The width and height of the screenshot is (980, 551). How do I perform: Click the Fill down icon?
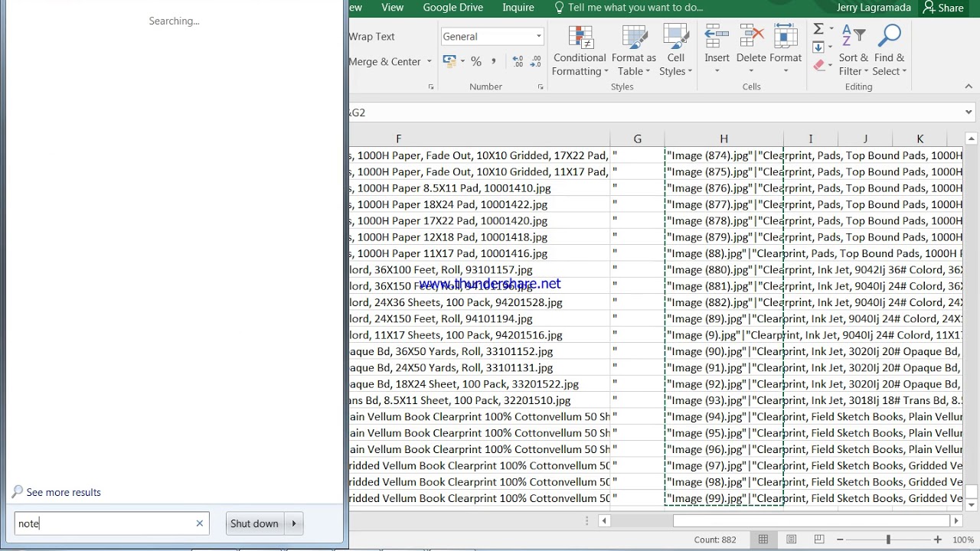click(x=818, y=47)
